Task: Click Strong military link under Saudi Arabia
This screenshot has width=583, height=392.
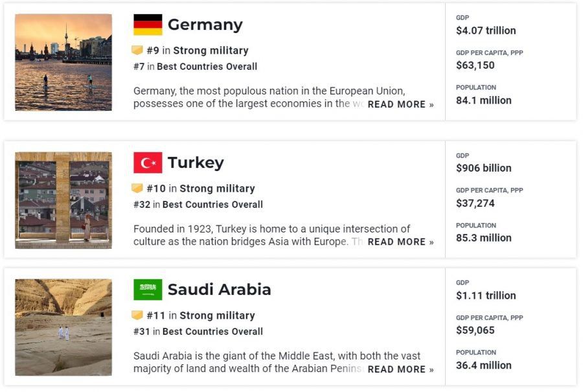Action: (x=217, y=316)
